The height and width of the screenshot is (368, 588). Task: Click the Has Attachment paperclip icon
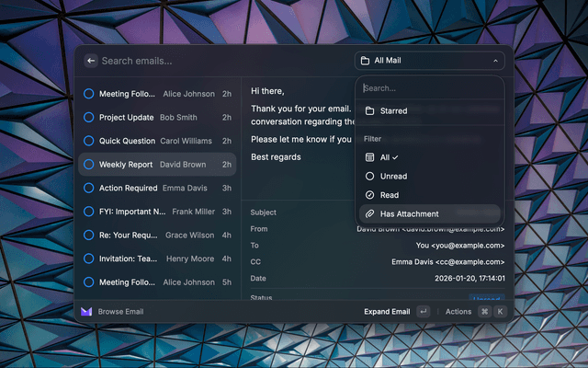369,213
